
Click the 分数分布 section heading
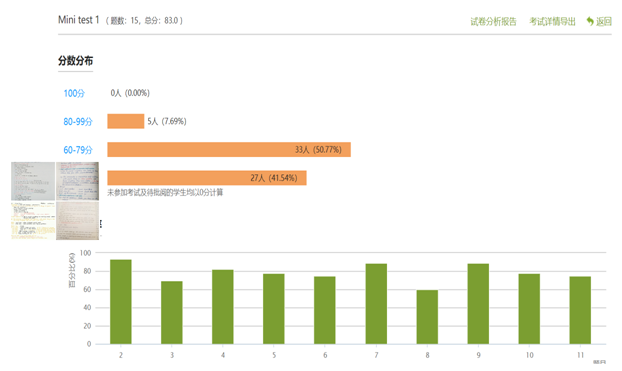(x=75, y=61)
